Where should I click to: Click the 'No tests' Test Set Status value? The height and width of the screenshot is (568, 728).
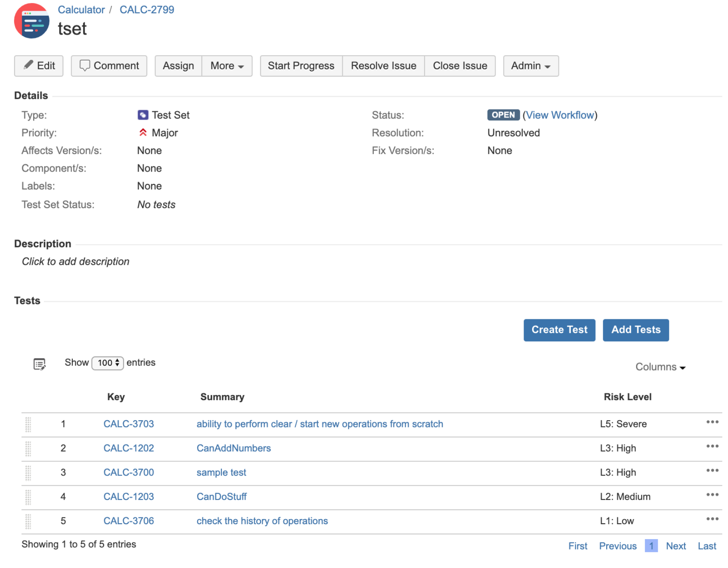[156, 205]
